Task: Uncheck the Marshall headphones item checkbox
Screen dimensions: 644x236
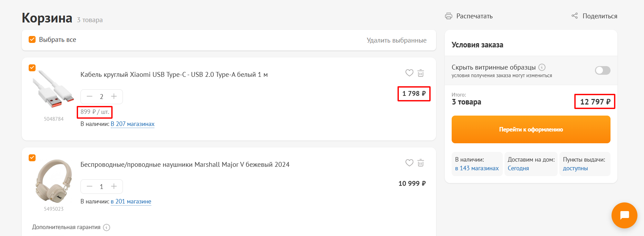Action: pyautogui.click(x=32, y=158)
